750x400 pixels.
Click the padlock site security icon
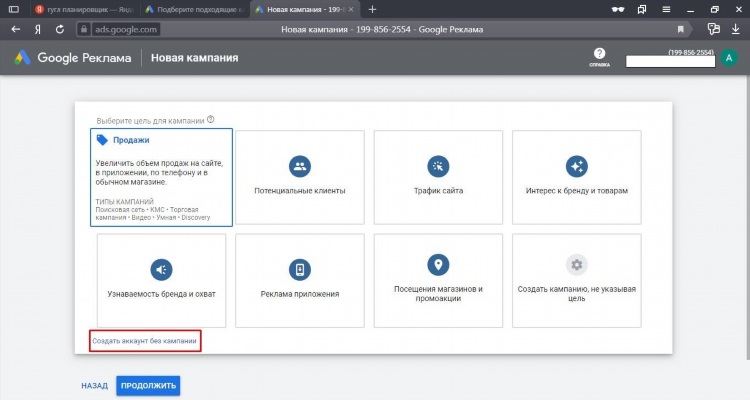[84, 29]
